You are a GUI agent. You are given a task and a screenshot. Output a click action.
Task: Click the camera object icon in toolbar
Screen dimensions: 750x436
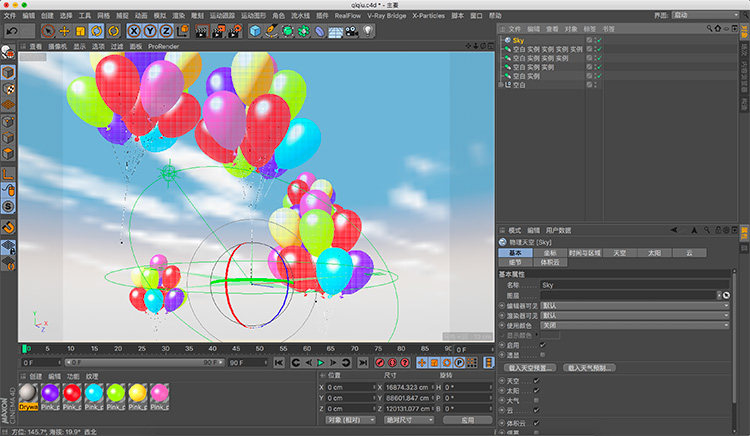[x=351, y=31]
